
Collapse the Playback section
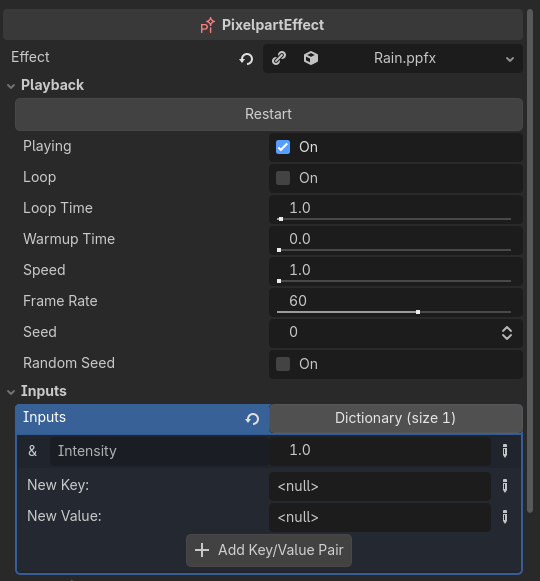11,86
